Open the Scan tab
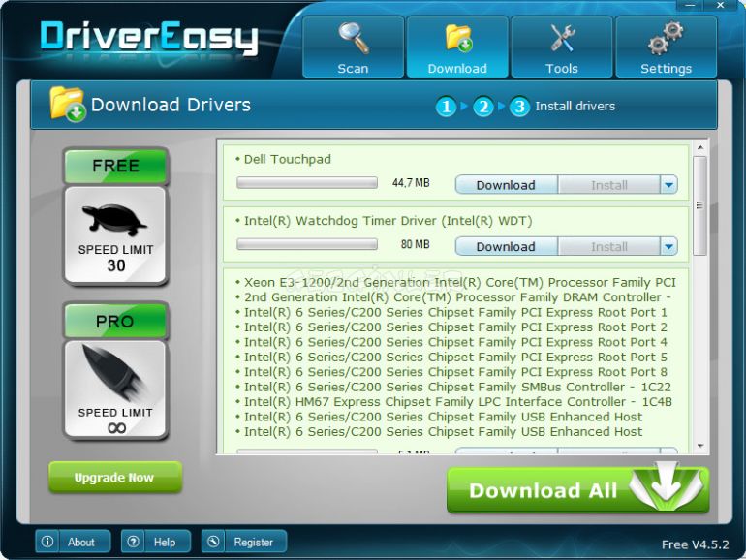The width and height of the screenshot is (746, 560). (x=353, y=47)
